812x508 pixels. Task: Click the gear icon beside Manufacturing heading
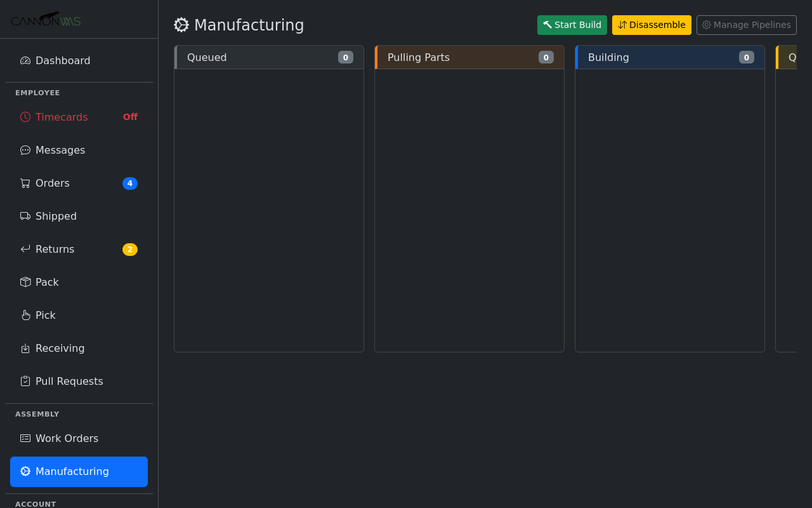pos(181,25)
